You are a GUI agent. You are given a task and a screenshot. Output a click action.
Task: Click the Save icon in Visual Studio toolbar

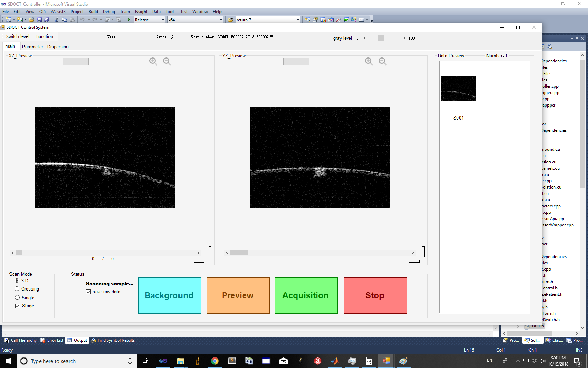(x=39, y=20)
